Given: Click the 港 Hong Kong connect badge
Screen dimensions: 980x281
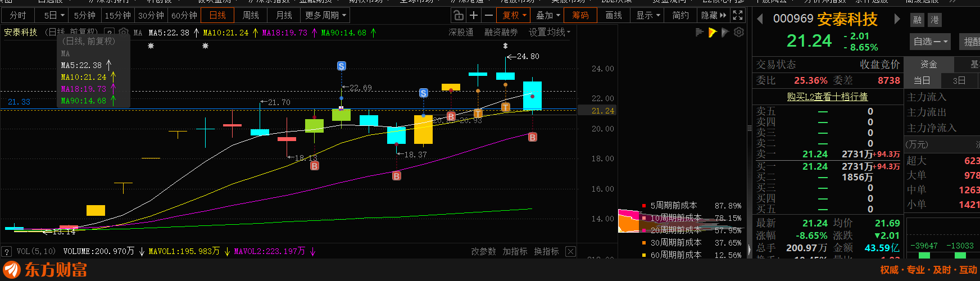Looking at the screenshot, I should (x=934, y=20).
